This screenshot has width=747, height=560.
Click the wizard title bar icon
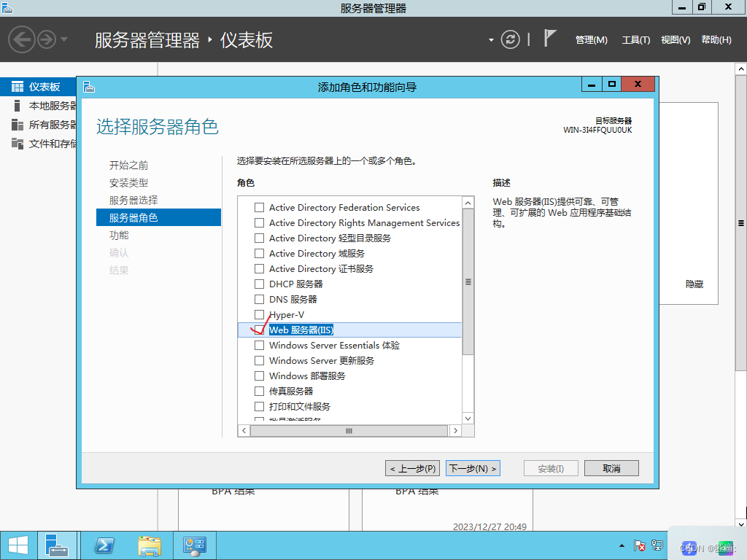[89, 87]
